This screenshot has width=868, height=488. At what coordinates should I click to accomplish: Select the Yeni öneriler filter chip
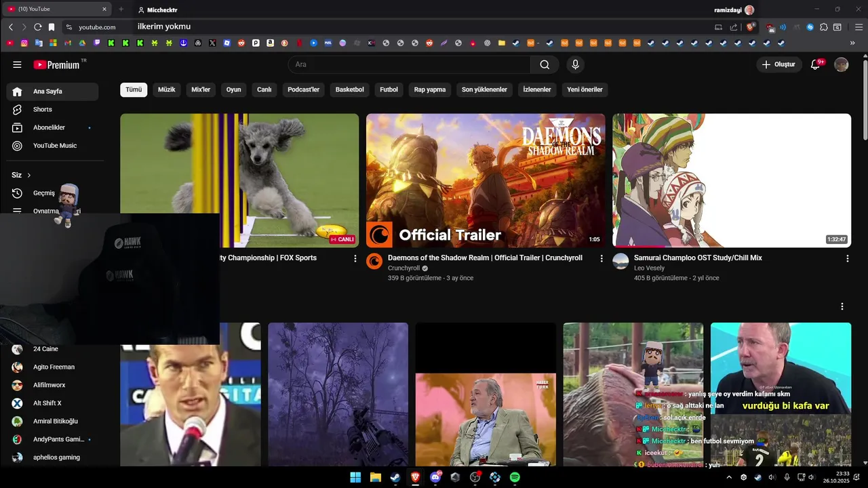coord(585,89)
